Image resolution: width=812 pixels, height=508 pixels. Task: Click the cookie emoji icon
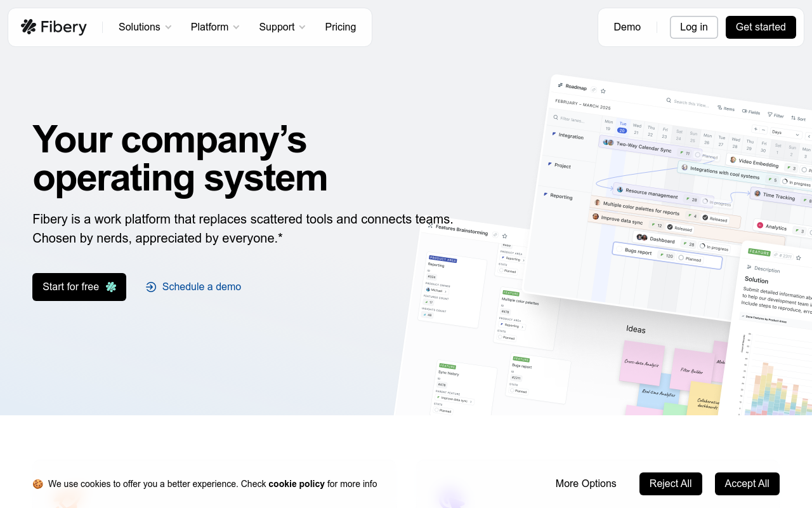pos(38,484)
